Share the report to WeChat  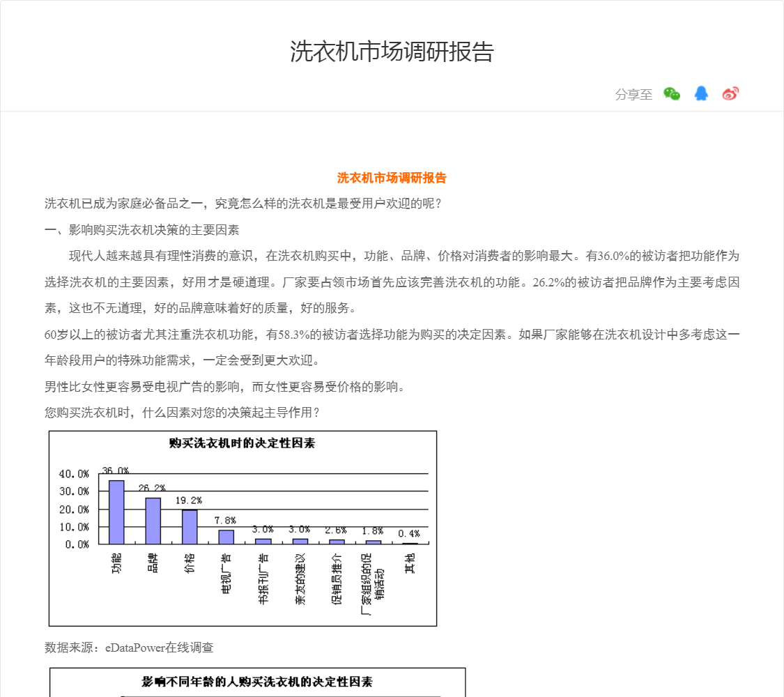(x=672, y=94)
